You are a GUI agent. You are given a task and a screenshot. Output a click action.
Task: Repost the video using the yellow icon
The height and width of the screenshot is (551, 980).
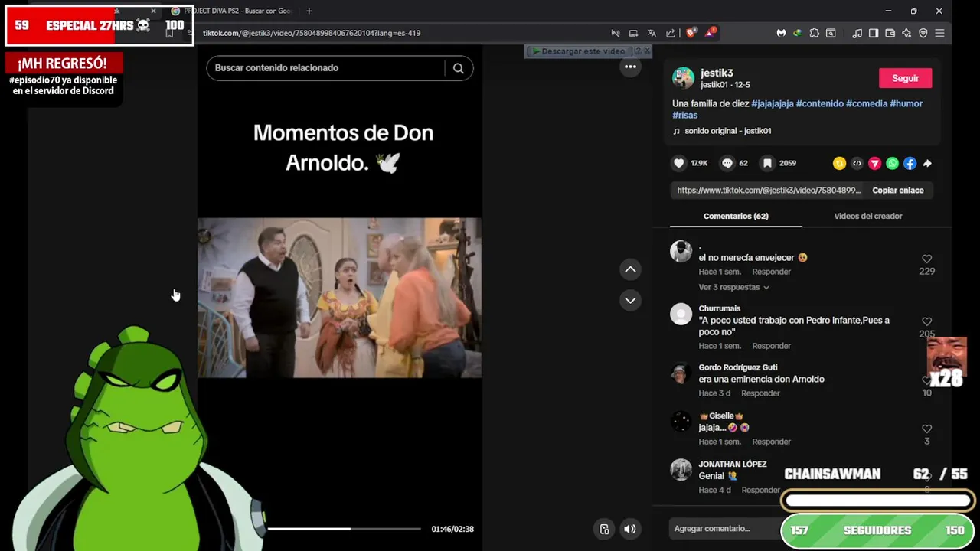tap(839, 163)
